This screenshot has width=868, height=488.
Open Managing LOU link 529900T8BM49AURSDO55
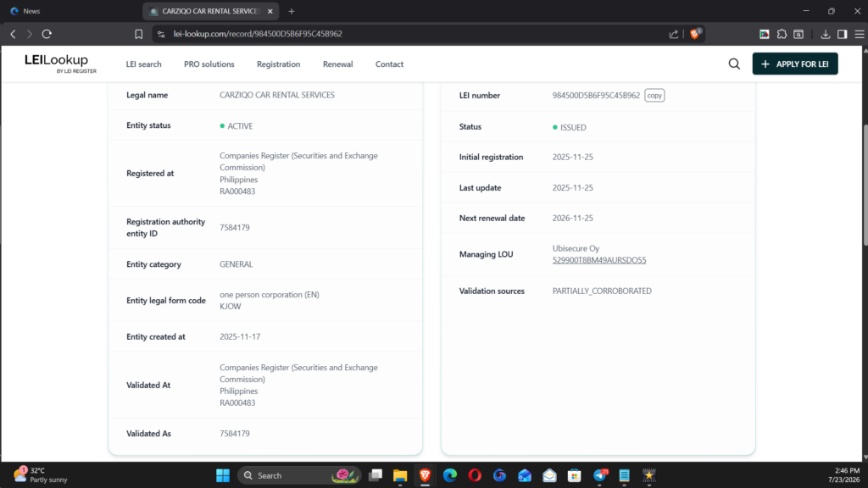599,260
